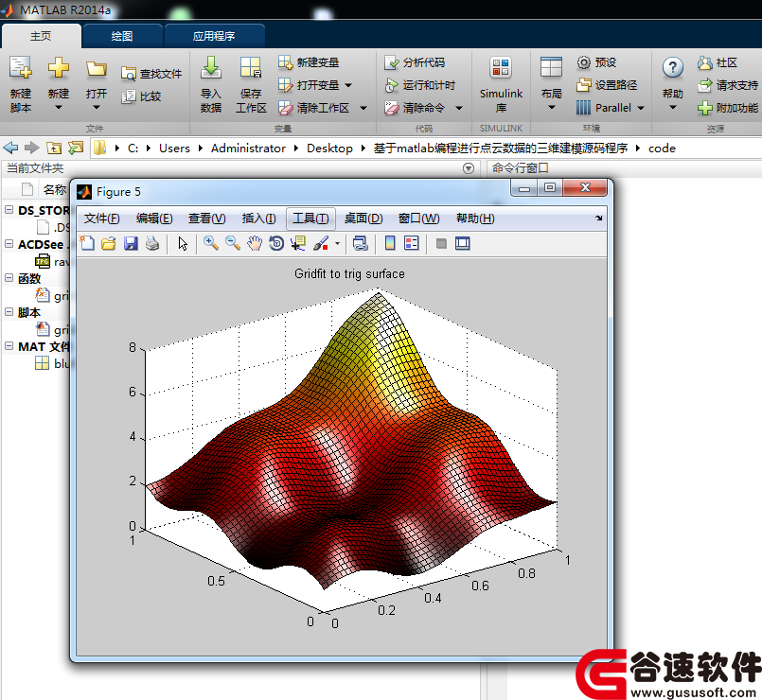Click 新建变量 (New Variable) button
This screenshot has width=762, height=700.
(309, 62)
